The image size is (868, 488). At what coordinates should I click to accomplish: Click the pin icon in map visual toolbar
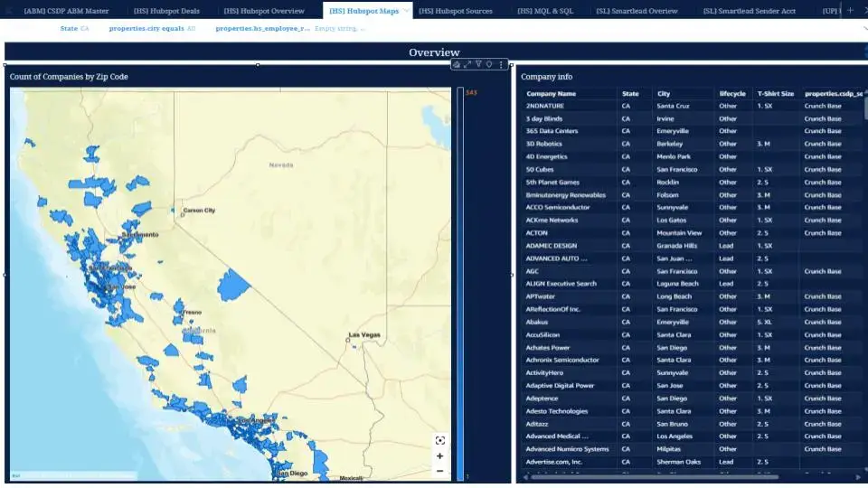click(489, 65)
